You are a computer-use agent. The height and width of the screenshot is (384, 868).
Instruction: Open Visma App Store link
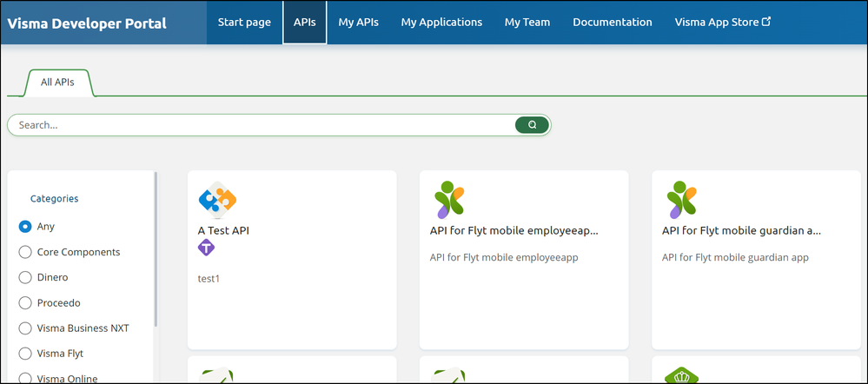(722, 22)
